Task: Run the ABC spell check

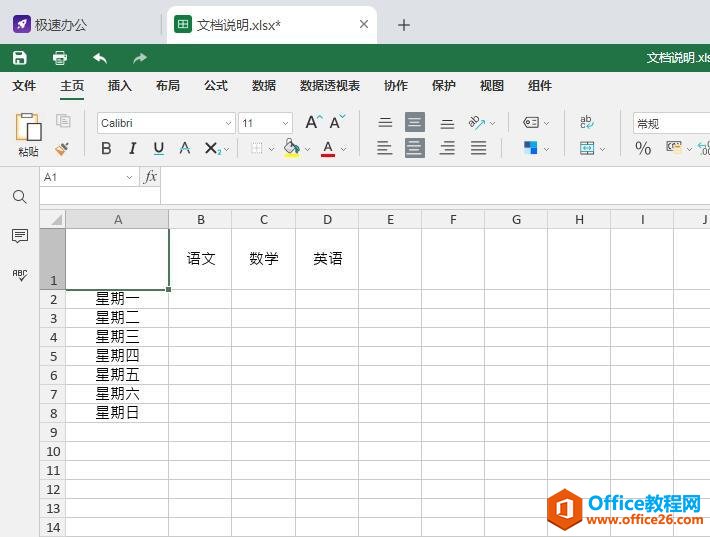Action: click(19, 275)
